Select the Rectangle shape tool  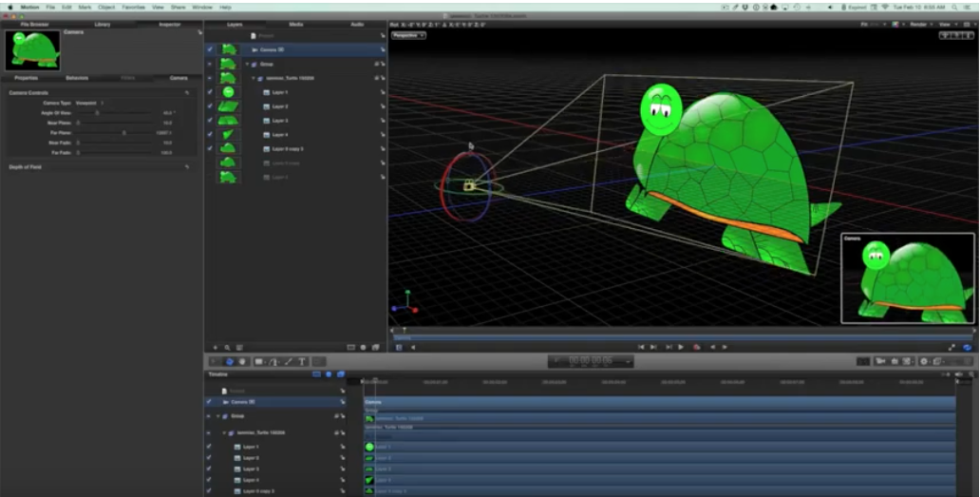258,361
